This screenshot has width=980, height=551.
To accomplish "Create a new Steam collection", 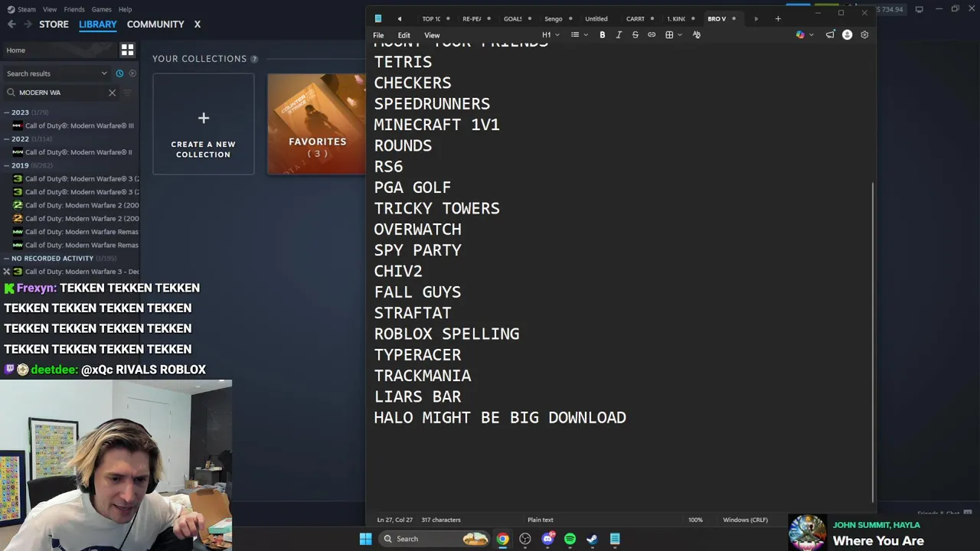I will (x=203, y=124).
